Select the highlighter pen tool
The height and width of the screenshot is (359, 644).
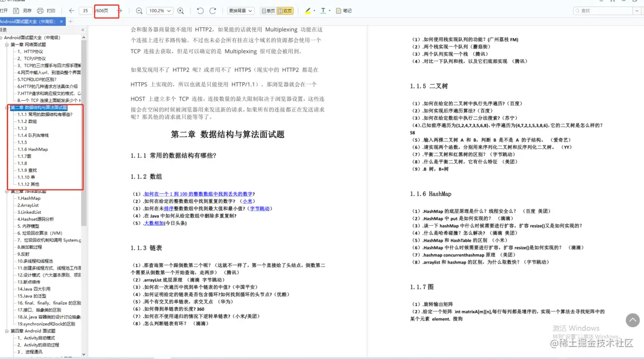click(307, 10)
